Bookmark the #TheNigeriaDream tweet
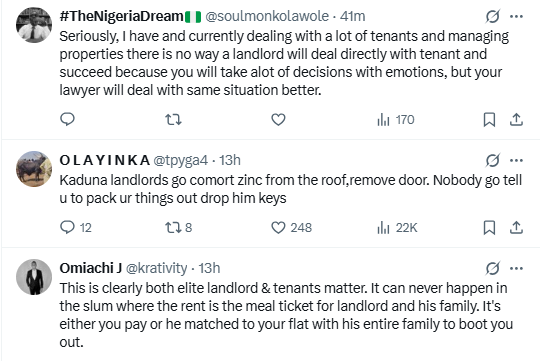 click(489, 120)
